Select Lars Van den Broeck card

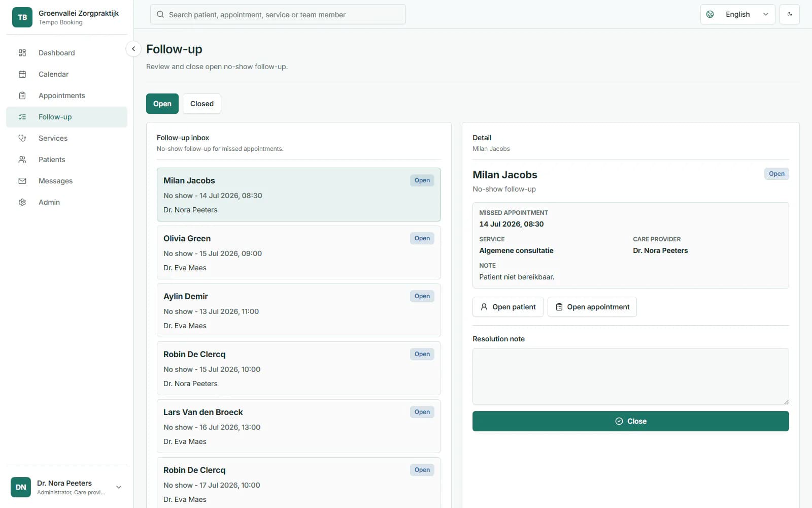pos(299,426)
